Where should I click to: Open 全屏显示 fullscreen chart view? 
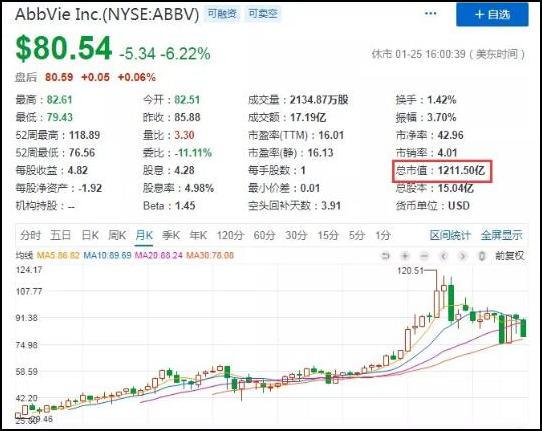(x=502, y=235)
